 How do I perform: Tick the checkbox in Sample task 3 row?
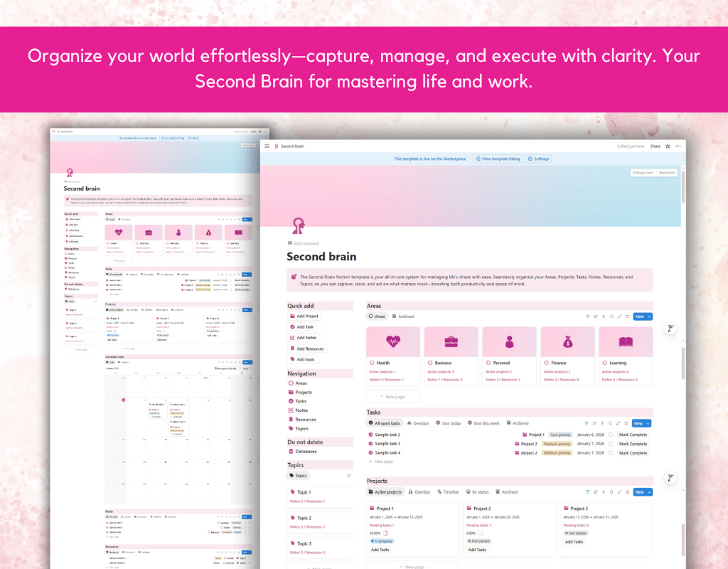point(610,444)
